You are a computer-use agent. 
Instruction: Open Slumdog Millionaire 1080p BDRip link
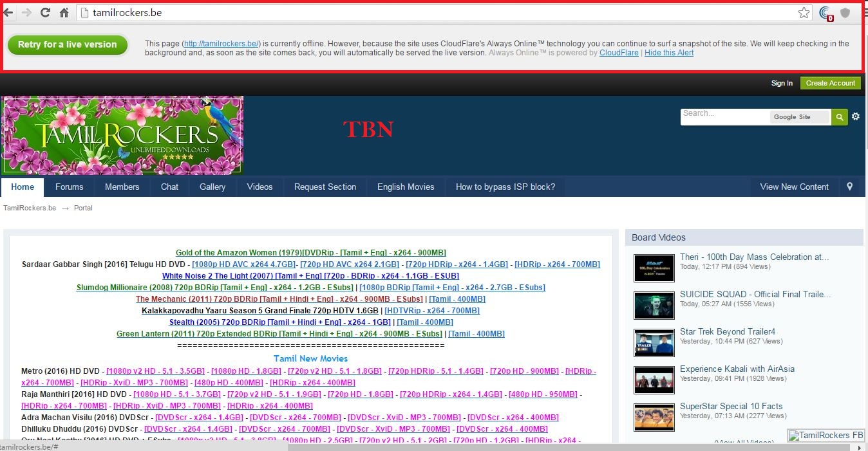453,288
